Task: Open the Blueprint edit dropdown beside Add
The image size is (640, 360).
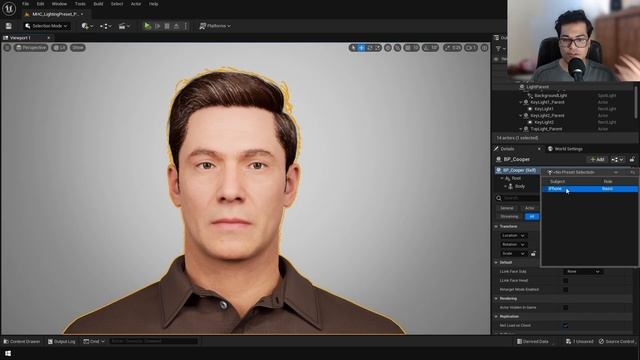Action: pos(617,160)
